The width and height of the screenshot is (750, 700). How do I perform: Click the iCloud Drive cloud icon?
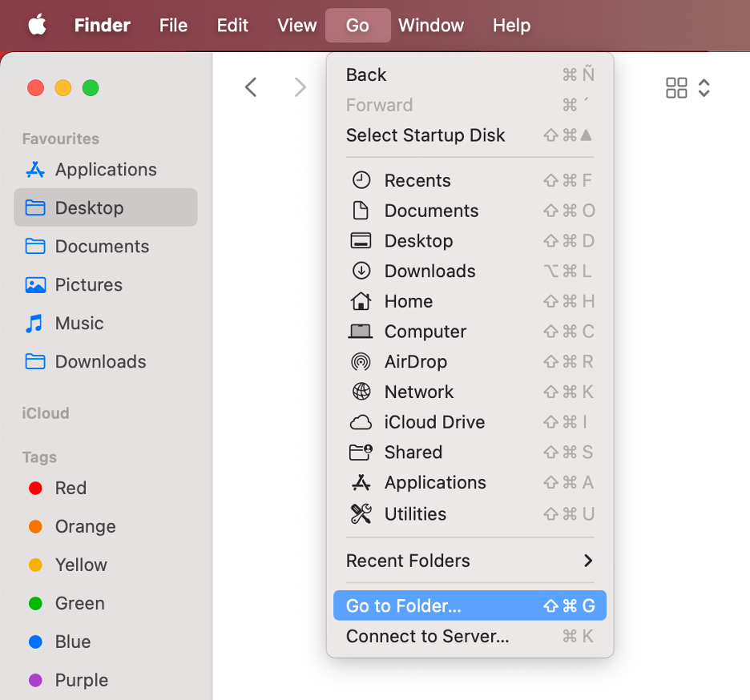pyautogui.click(x=361, y=422)
